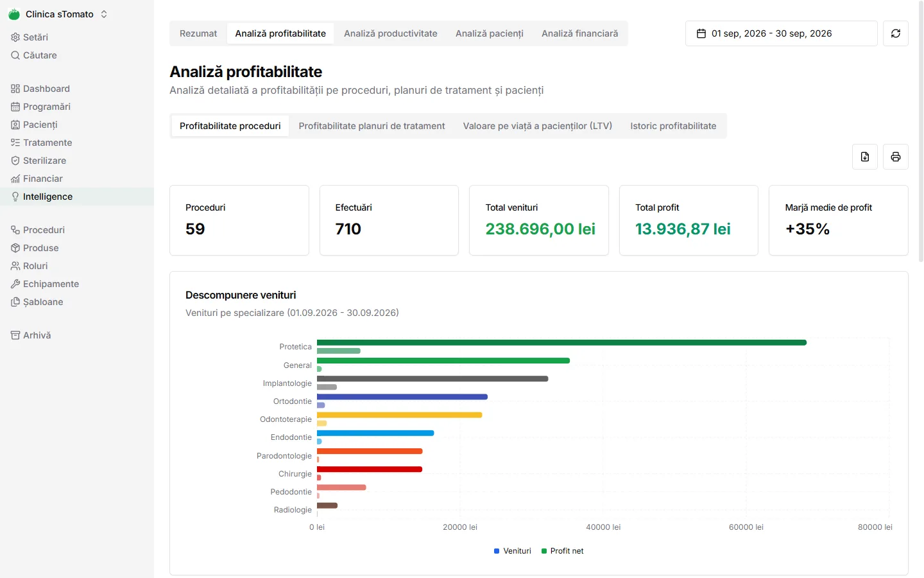Click the Tratamente list icon
Image resolution: width=924 pixels, height=578 pixels.
tap(15, 143)
